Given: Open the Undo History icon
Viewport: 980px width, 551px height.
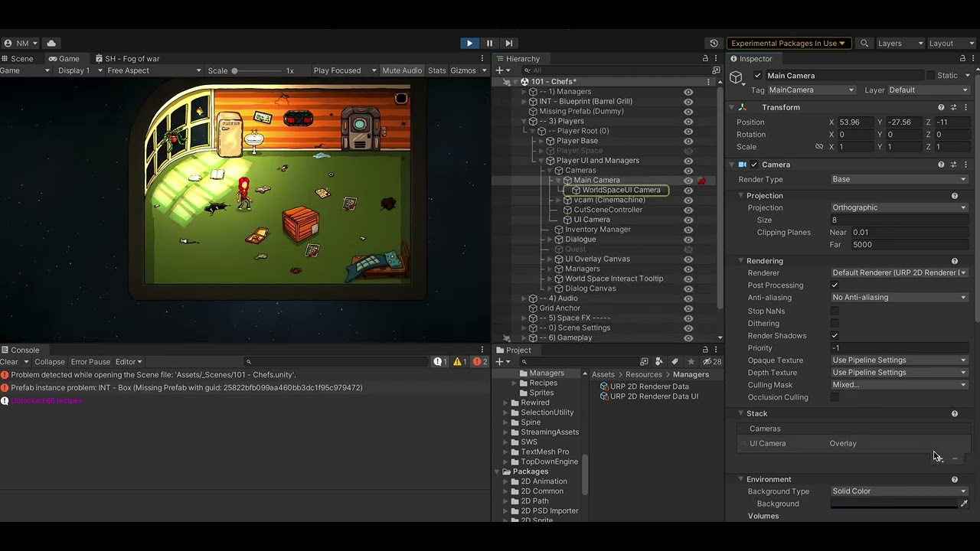Looking at the screenshot, I should (714, 44).
